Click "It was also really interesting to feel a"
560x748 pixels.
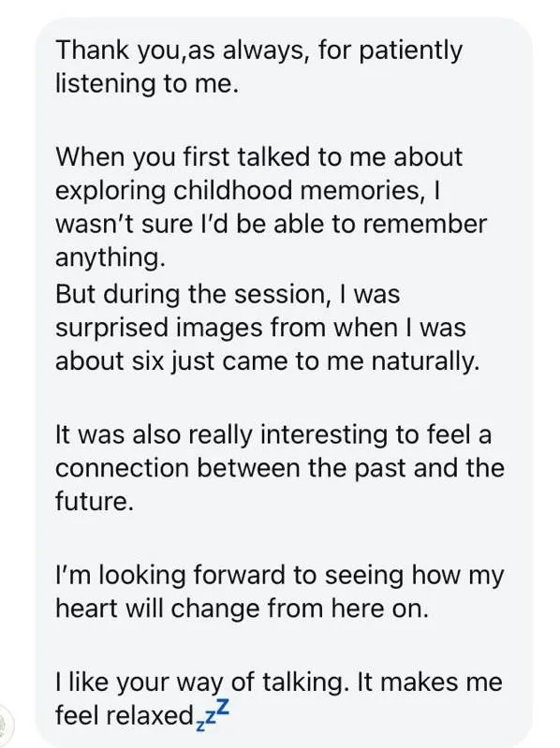click(x=273, y=434)
